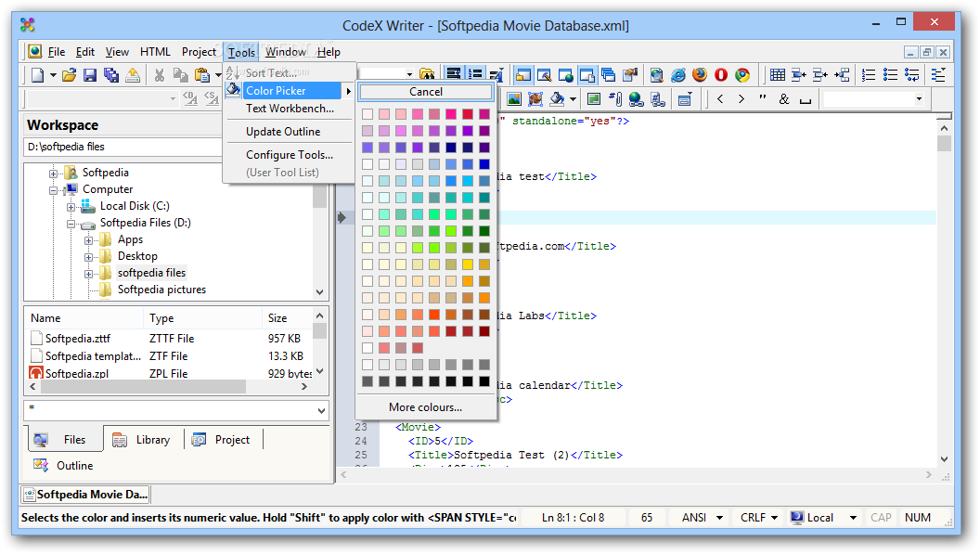The height and width of the screenshot is (554, 980).
Task: Toggle line numbers toolbar button
Action: pos(476,74)
